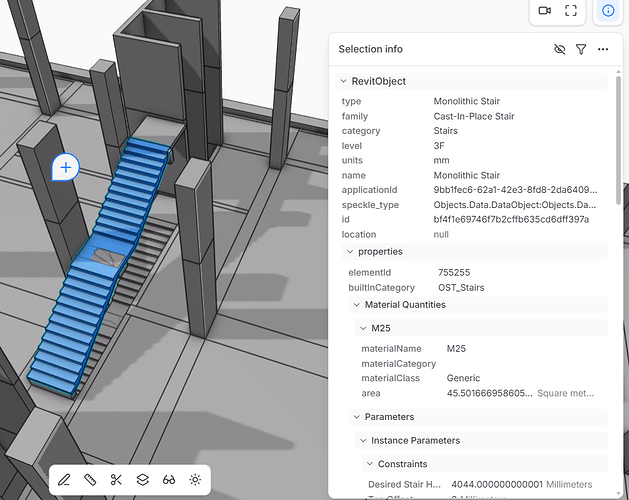Open the camera views icon
The width and height of the screenshot is (629, 500).
(x=544, y=10)
